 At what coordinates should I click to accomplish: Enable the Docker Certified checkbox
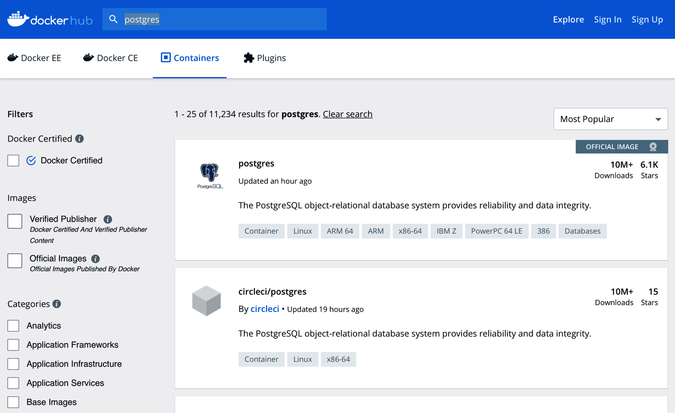(x=13, y=161)
